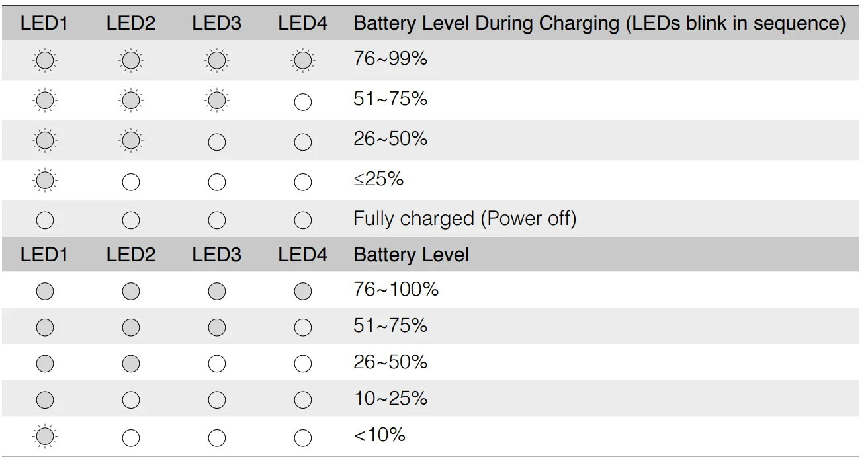Click the "10~25%" battery level text
The height and width of the screenshot is (459, 868).
(x=390, y=398)
